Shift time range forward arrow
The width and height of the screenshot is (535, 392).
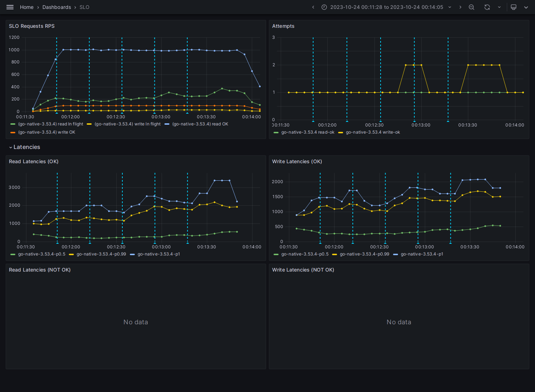click(460, 7)
